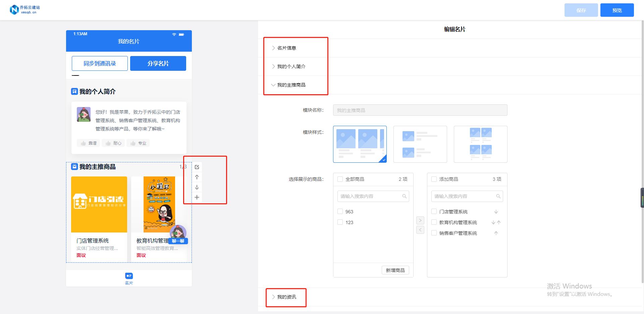Click the profile avatar in 个人简介 card
644x314 pixels.
(84, 114)
